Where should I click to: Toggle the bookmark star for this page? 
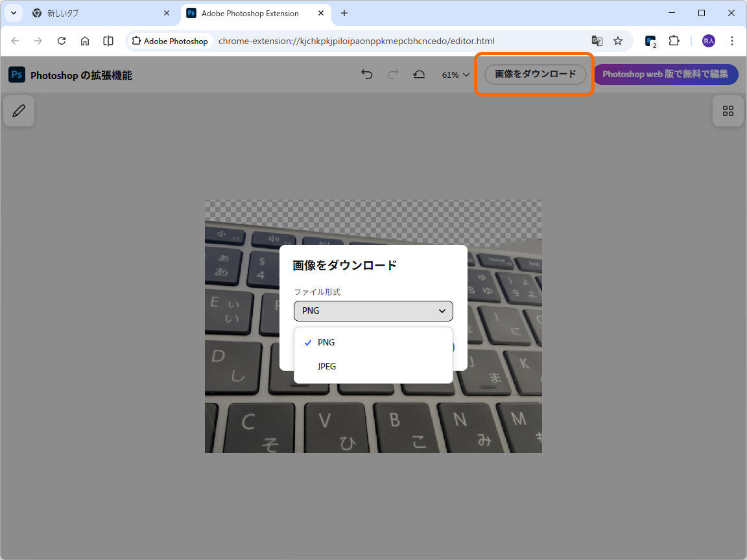click(617, 40)
